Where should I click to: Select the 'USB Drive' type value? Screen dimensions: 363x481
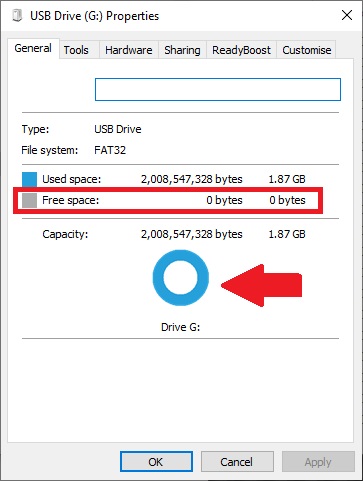coord(118,129)
